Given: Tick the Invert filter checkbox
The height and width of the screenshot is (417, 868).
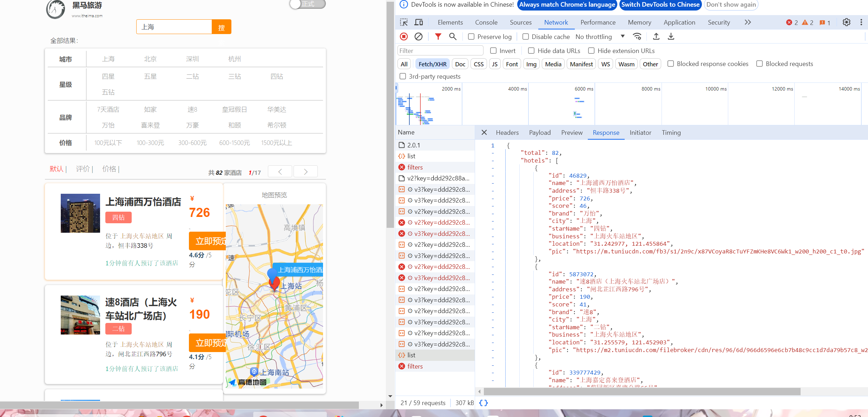Looking at the screenshot, I should pos(493,51).
